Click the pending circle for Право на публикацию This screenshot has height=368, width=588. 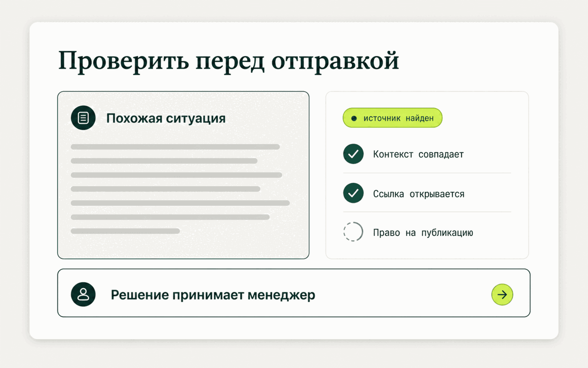[353, 232]
